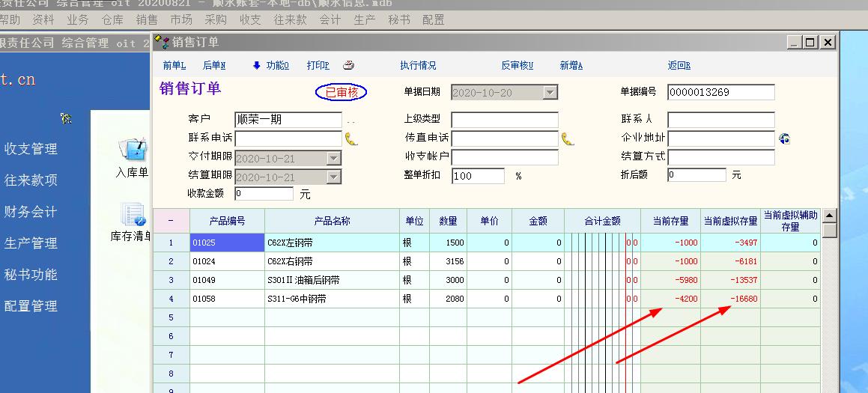The image size is (868, 393).
Task: Expand the 结算期限 date dropdown
Action: pos(334,177)
